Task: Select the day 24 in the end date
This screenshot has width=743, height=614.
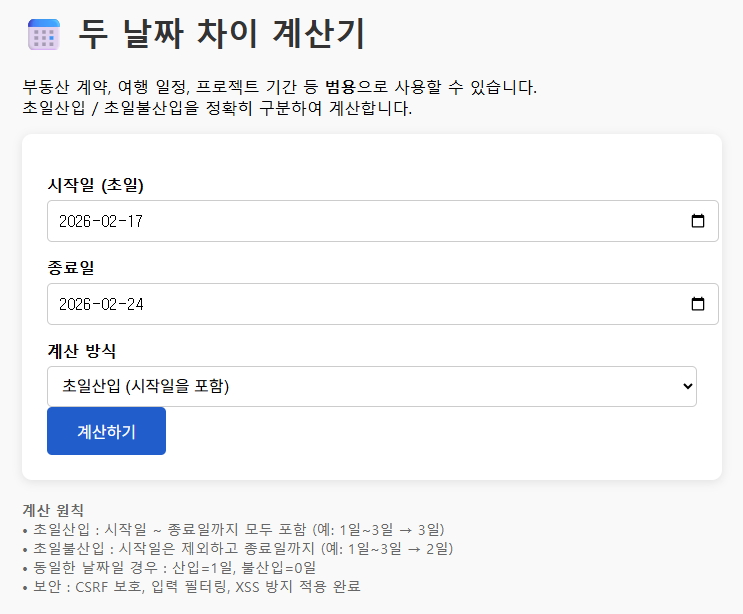Action: (135, 304)
